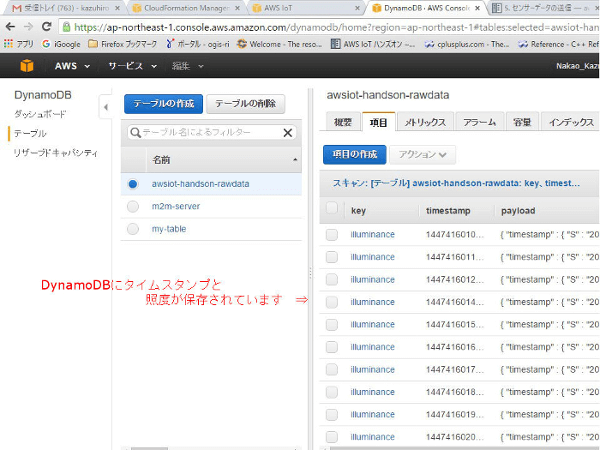This screenshot has height=450, width=600.
Task: Open the AWS dropdown menu
Action: 72,66
